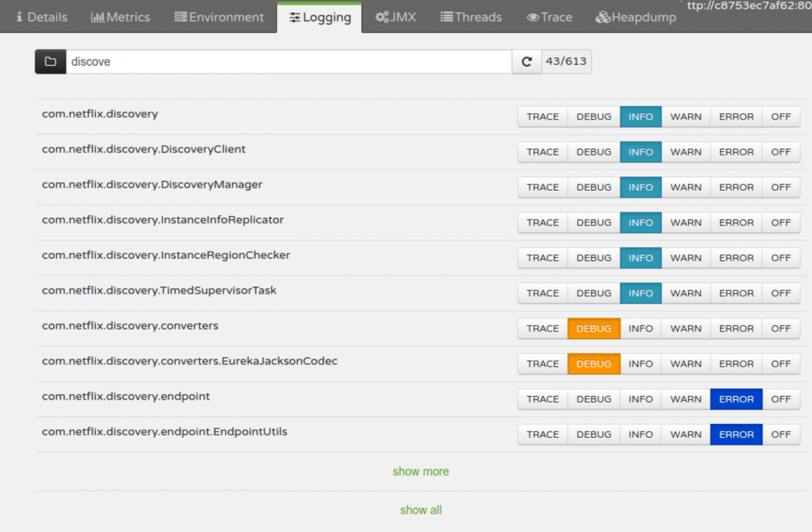Click com.netflix.discovery.InstanceRegionChecker logger name
The width and height of the screenshot is (812, 532).
[166, 255]
